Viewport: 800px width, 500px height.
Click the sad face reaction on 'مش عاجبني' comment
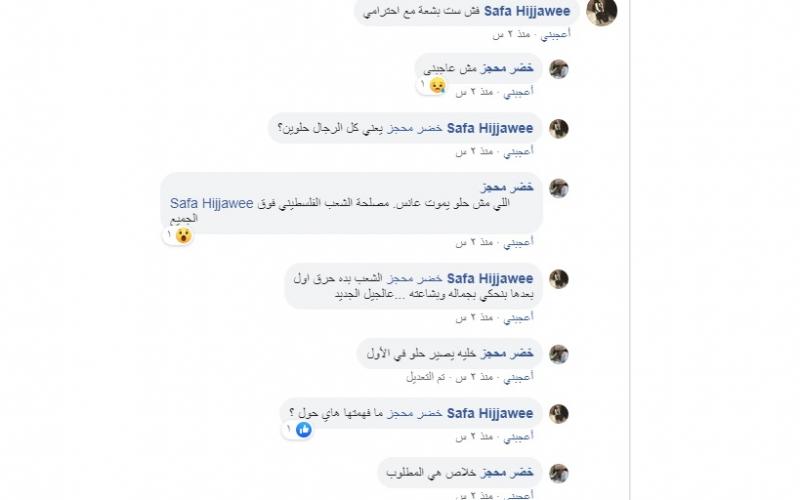point(437,85)
